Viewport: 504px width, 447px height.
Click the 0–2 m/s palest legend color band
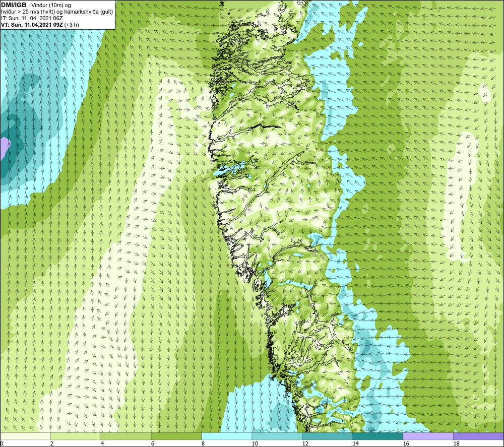click(25, 436)
